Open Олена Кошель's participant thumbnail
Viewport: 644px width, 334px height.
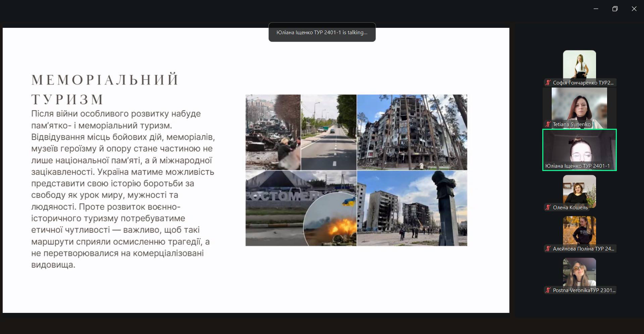(579, 189)
